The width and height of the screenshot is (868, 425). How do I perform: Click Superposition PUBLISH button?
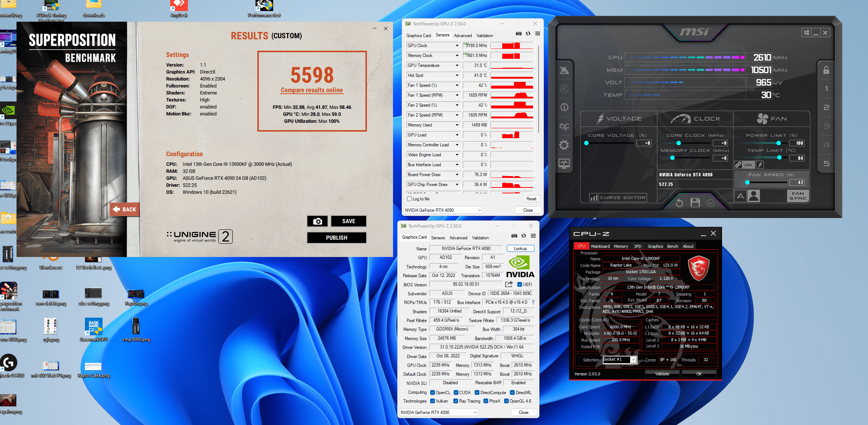pyautogui.click(x=336, y=238)
